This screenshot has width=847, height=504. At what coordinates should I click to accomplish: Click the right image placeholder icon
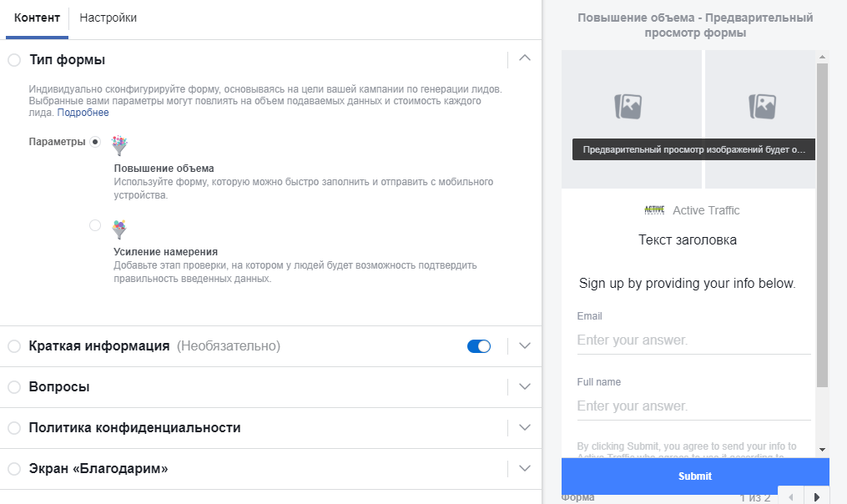click(763, 106)
